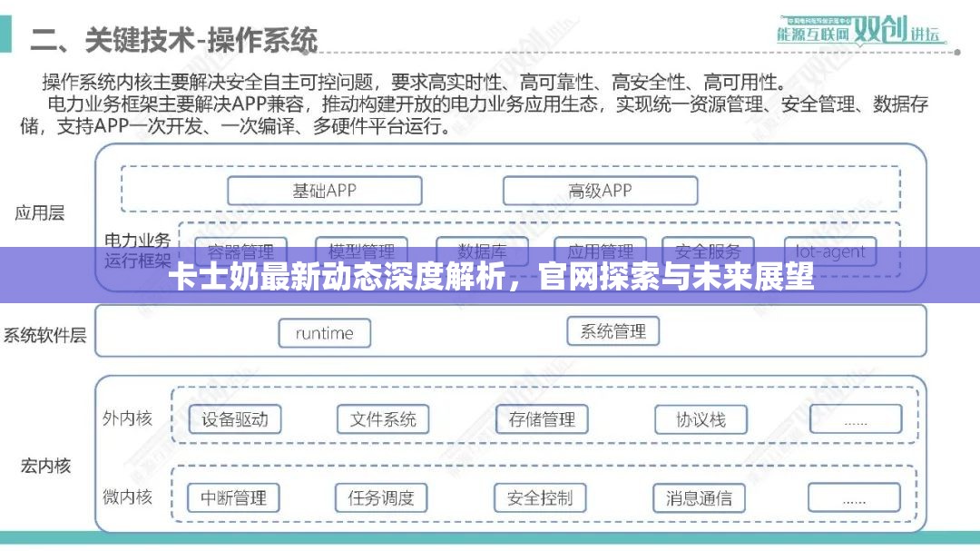Click the sentence starting 电力业务框架主要解决
The height and width of the screenshot is (551, 980).
[x=475, y=115]
